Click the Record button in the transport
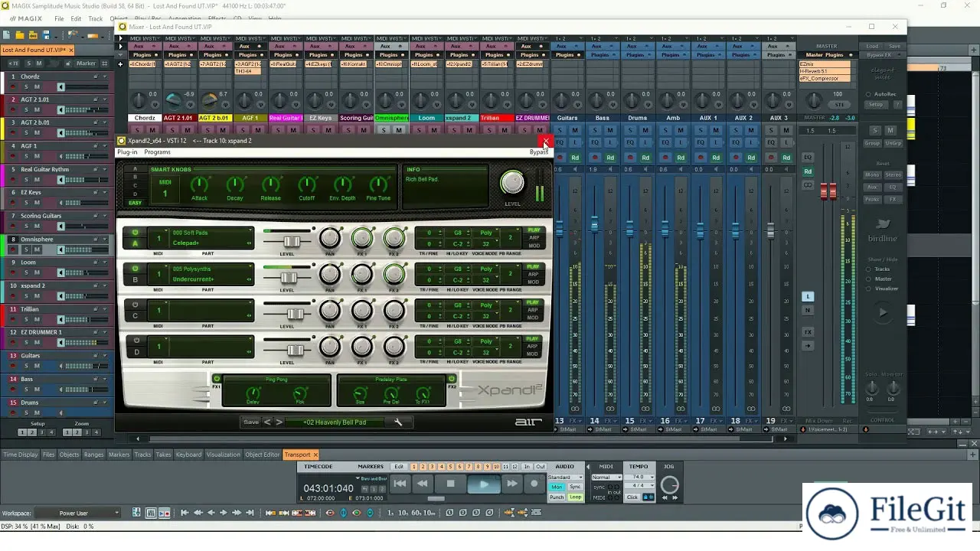 (x=534, y=484)
